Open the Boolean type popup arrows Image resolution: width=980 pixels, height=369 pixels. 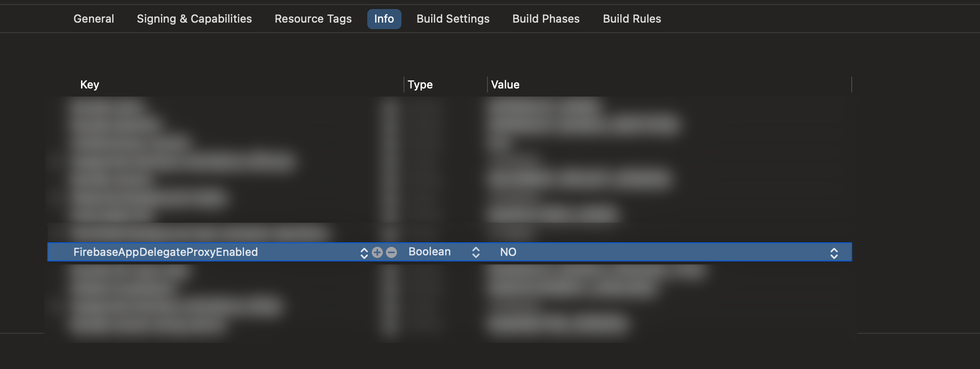pyautogui.click(x=475, y=252)
